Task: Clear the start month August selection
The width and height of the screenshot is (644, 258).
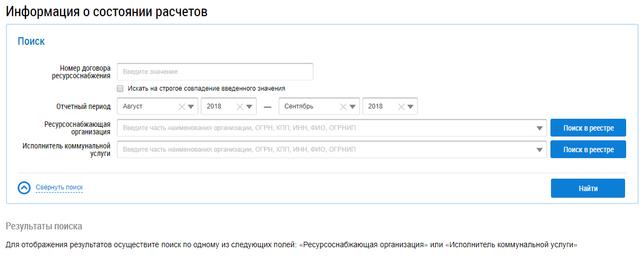Action: pos(182,106)
